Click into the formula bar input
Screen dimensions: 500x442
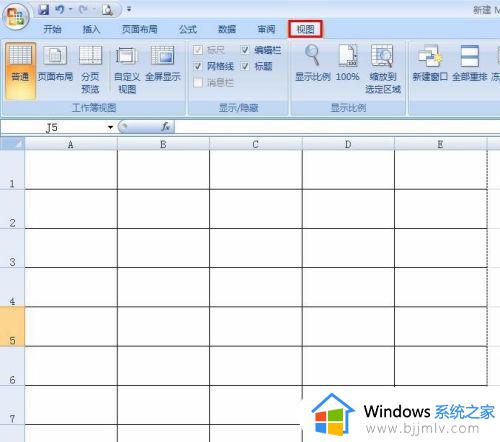click(337, 127)
